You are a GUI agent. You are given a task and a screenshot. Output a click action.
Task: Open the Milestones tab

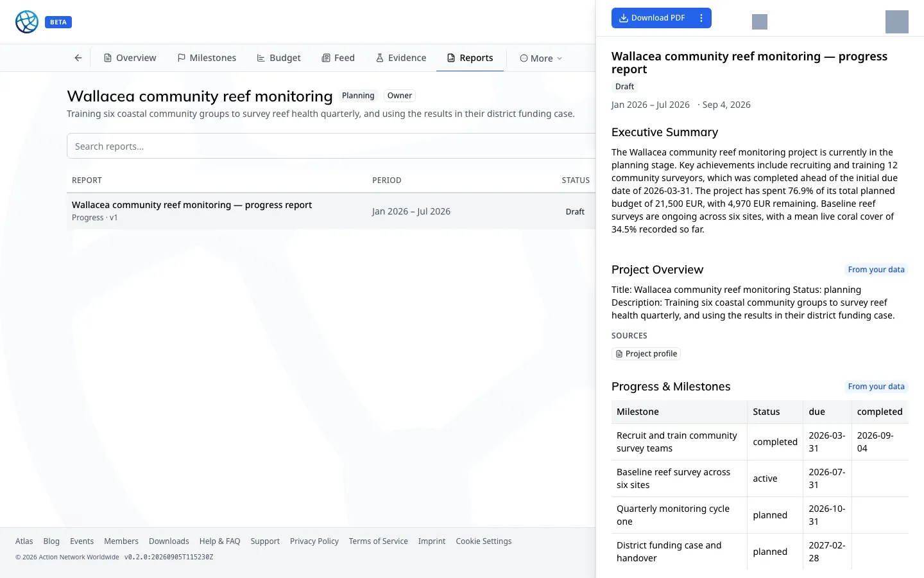click(x=207, y=58)
